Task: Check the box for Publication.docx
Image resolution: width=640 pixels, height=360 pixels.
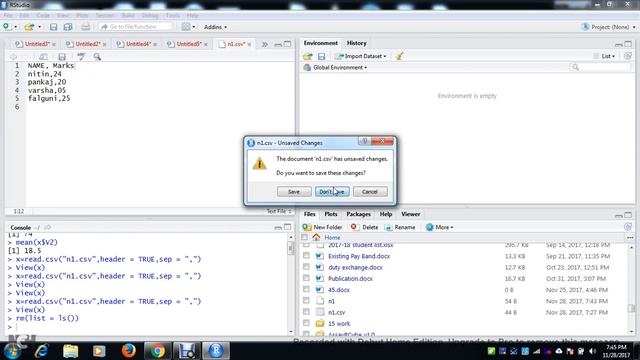Action: [x=306, y=278]
